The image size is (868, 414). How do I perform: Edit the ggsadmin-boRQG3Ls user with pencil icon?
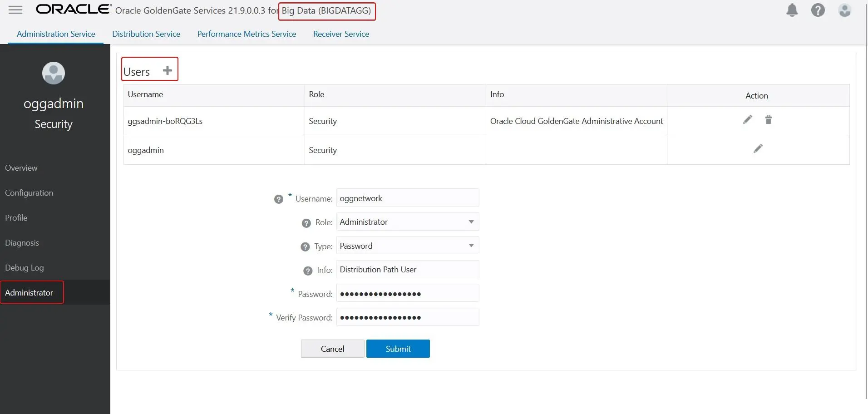pos(747,120)
